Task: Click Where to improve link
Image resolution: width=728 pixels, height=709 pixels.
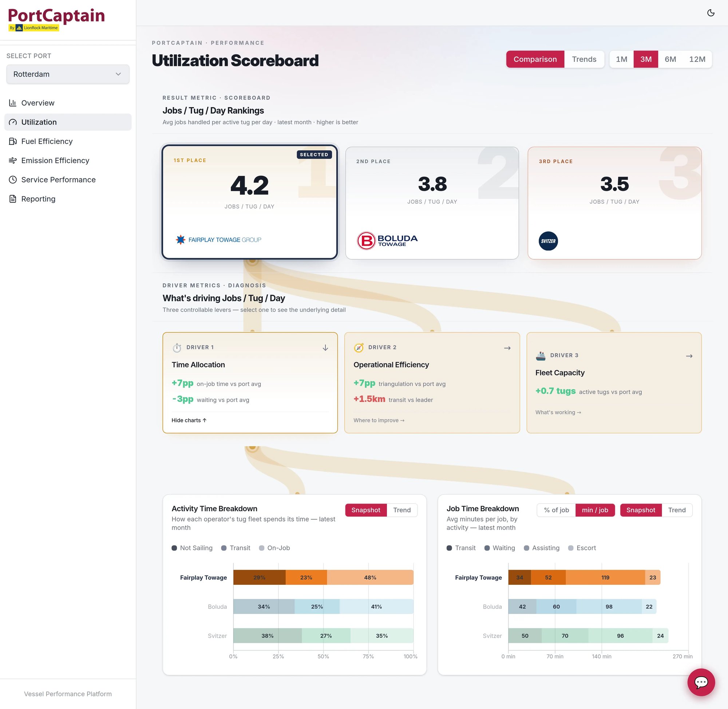Action: point(379,420)
